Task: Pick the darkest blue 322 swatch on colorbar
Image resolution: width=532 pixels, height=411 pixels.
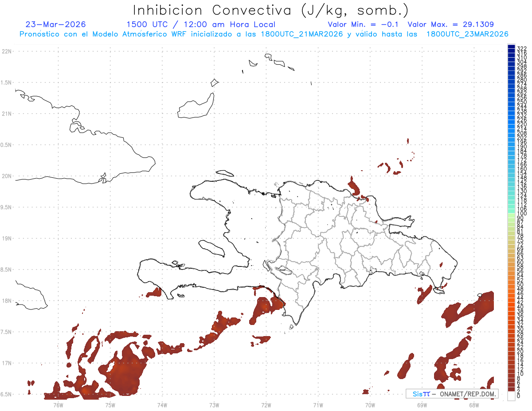Action: (512, 47)
